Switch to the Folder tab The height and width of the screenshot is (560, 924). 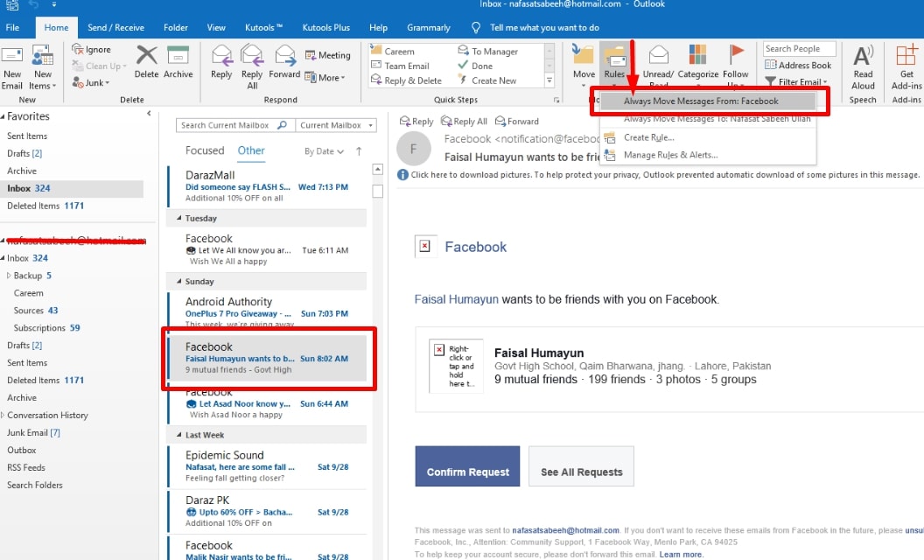(x=176, y=28)
